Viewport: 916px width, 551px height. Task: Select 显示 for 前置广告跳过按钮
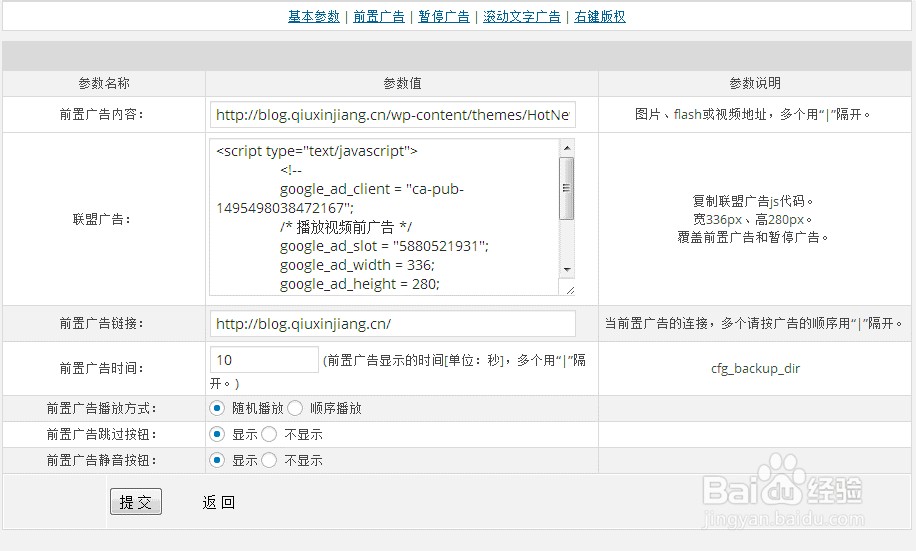pos(217,434)
